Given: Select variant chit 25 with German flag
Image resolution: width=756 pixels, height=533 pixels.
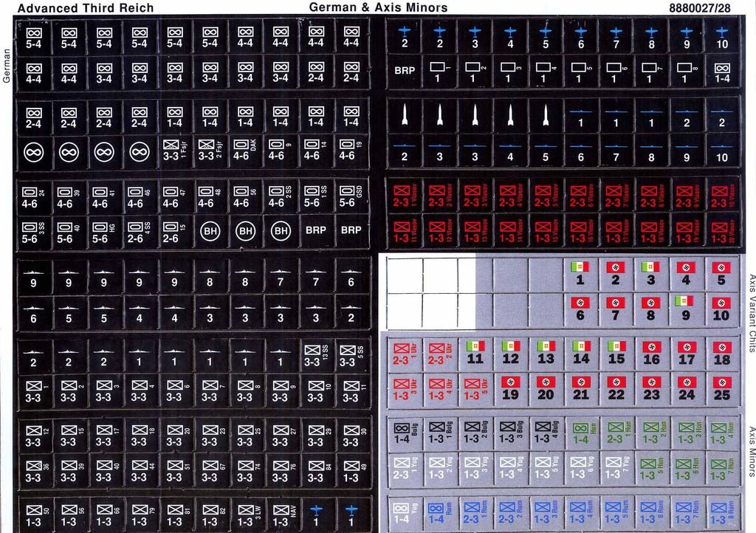Looking at the screenshot, I should click(x=722, y=389).
